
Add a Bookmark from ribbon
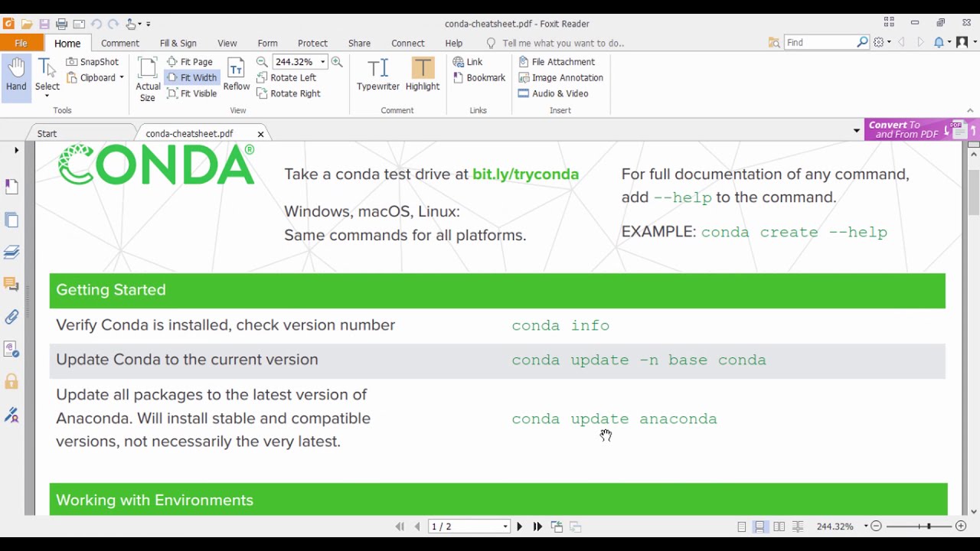pyautogui.click(x=479, y=77)
